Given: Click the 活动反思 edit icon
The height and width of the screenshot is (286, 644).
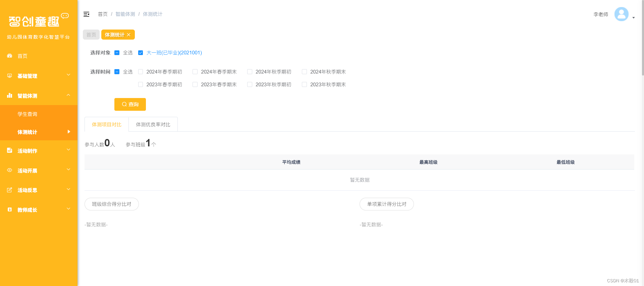Looking at the screenshot, I should coord(10,190).
